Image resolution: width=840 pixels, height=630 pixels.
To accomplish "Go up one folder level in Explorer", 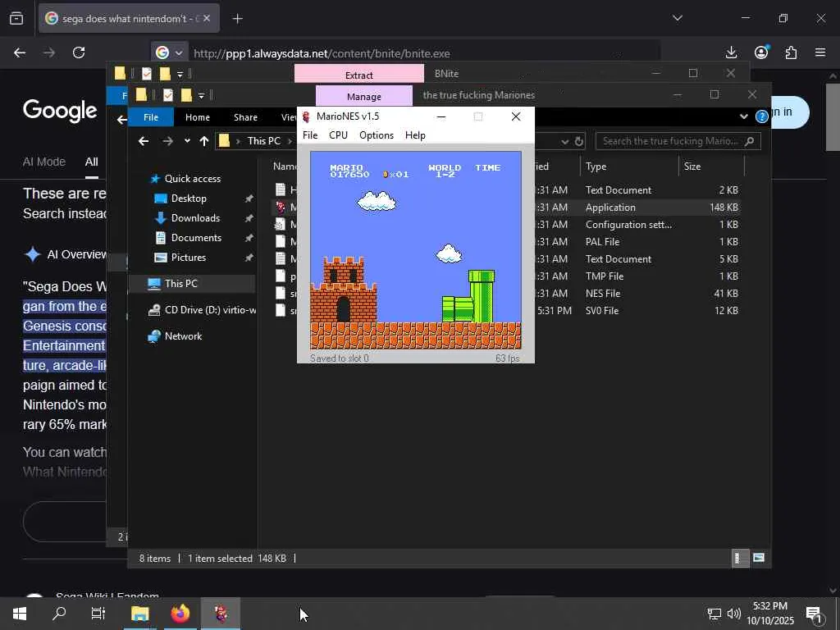I will pyautogui.click(x=204, y=141).
